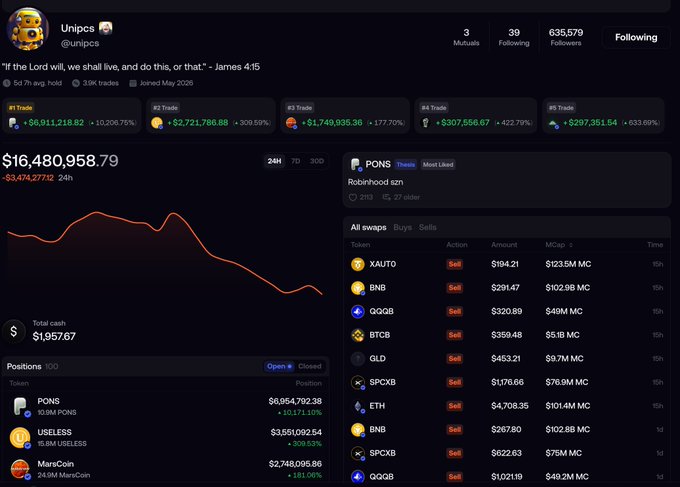Click the token icon in #4 Trade card
Image resolution: width=680 pixels, height=487 pixels.
[425, 123]
